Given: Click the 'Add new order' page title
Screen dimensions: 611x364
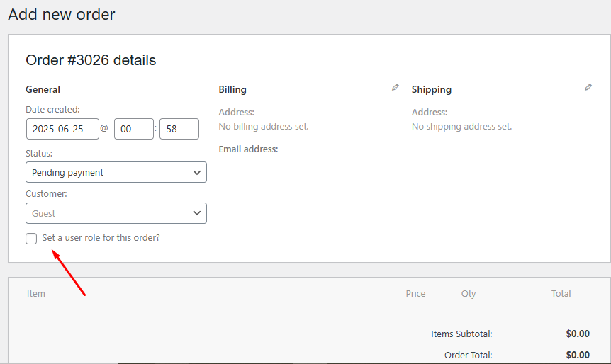Looking at the screenshot, I should coord(62,14).
